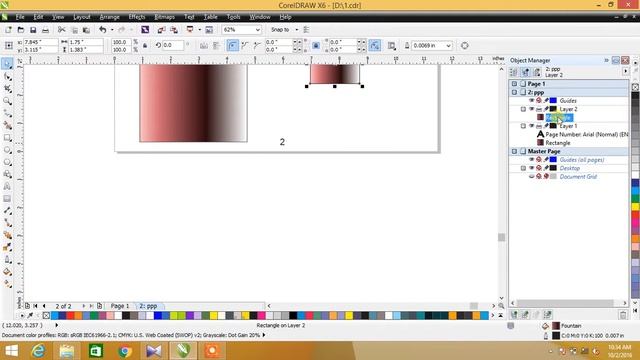The height and width of the screenshot is (360, 640).
Task: Select the Text tool (A)
Action: point(7,187)
